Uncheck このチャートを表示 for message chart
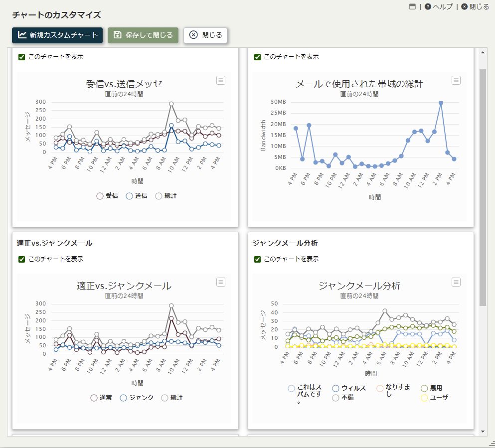This screenshot has width=495, height=448. point(21,57)
